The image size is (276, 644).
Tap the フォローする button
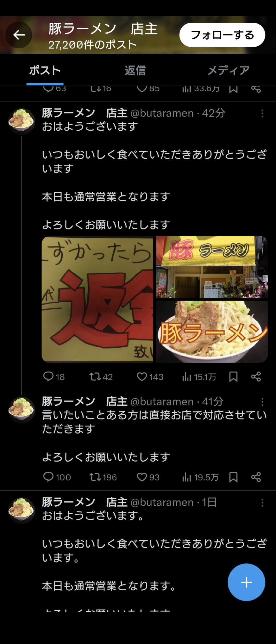pos(222,35)
